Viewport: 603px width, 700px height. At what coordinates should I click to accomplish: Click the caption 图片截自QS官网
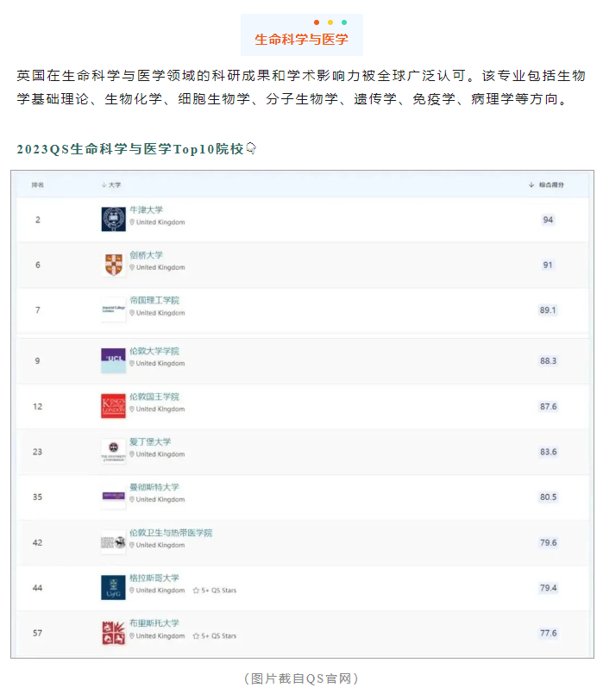click(x=302, y=678)
